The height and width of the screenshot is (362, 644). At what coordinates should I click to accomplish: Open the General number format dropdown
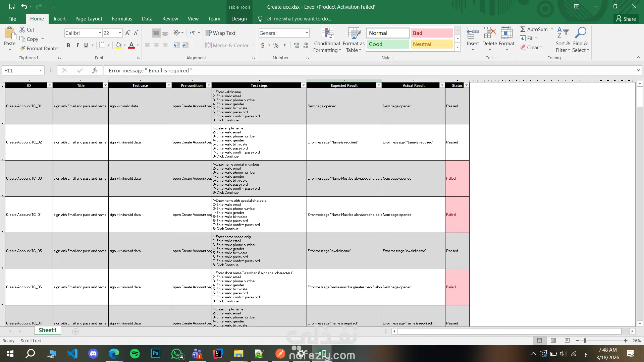pos(307,33)
